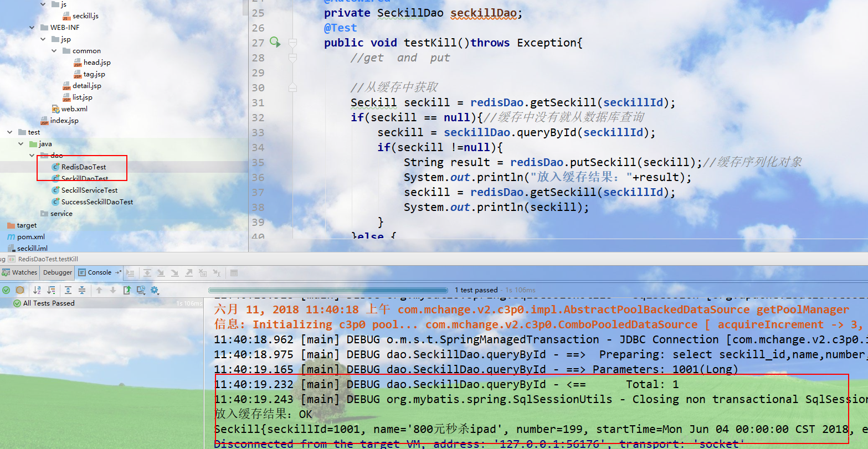
Task: Open test history clock dropdown
Action: click(141, 290)
